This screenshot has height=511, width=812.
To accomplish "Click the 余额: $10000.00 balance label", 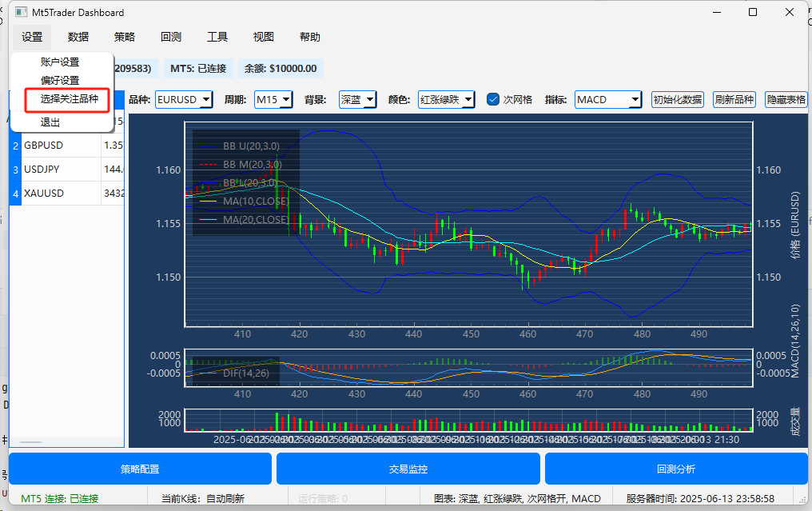I will click(x=281, y=69).
